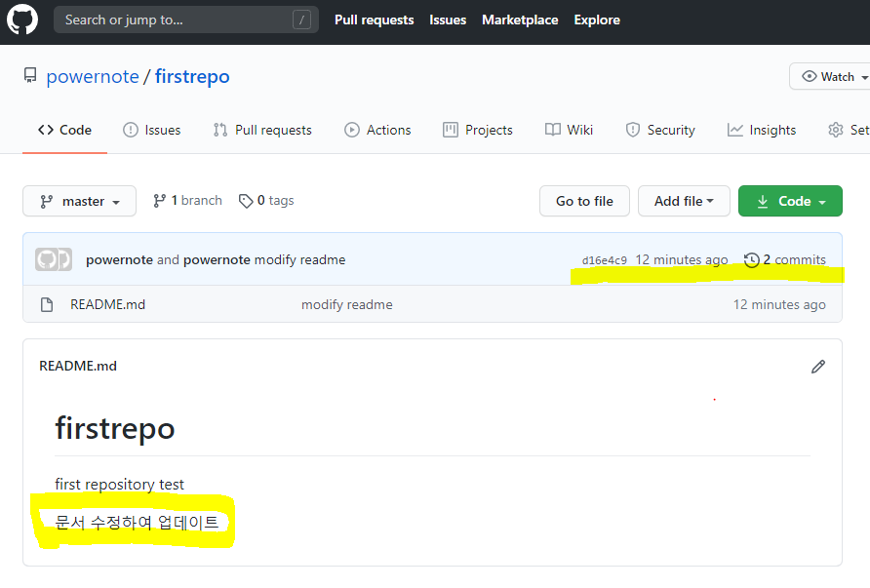Open the Add file dropdown
870x588 pixels.
point(684,201)
